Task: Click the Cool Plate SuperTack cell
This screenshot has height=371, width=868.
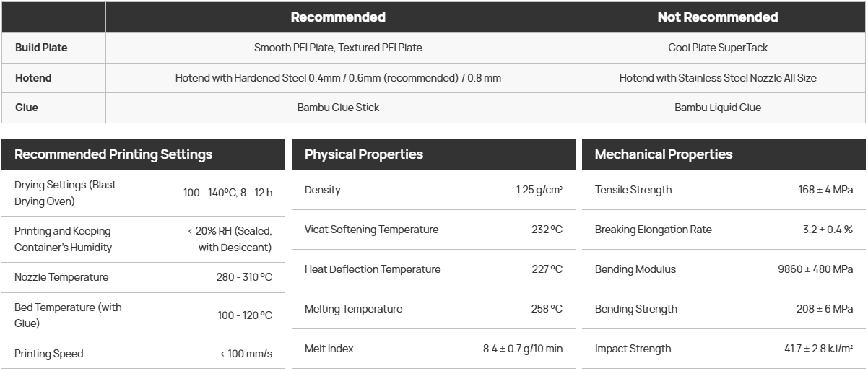Action: 718,48
